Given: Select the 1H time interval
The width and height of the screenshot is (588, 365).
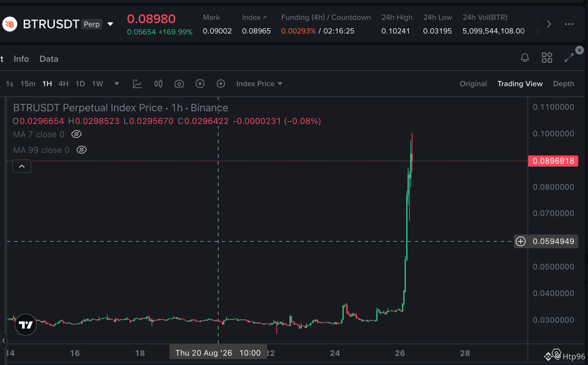Looking at the screenshot, I should (x=47, y=84).
